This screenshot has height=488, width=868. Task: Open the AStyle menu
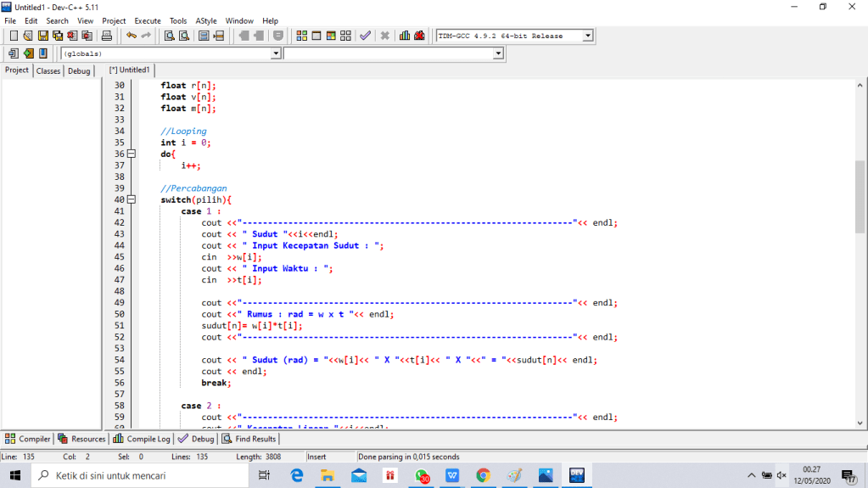pyautogui.click(x=205, y=20)
